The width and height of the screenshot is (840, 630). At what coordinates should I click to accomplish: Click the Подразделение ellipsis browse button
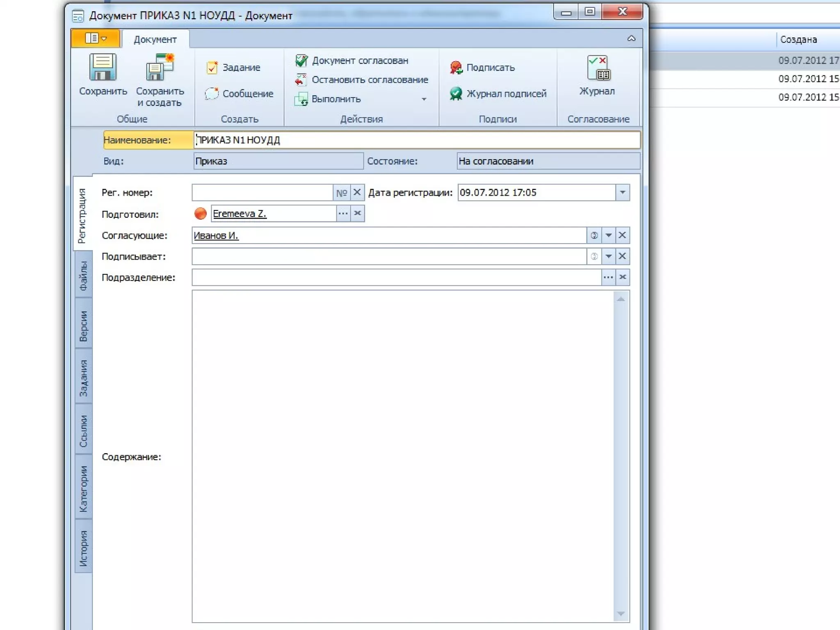pos(608,278)
